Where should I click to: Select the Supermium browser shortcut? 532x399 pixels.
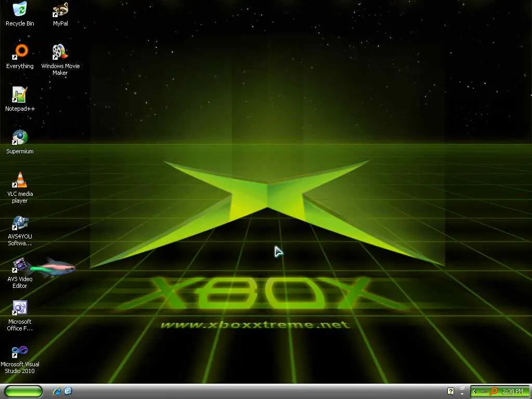pyautogui.click(x=20, y=142)
